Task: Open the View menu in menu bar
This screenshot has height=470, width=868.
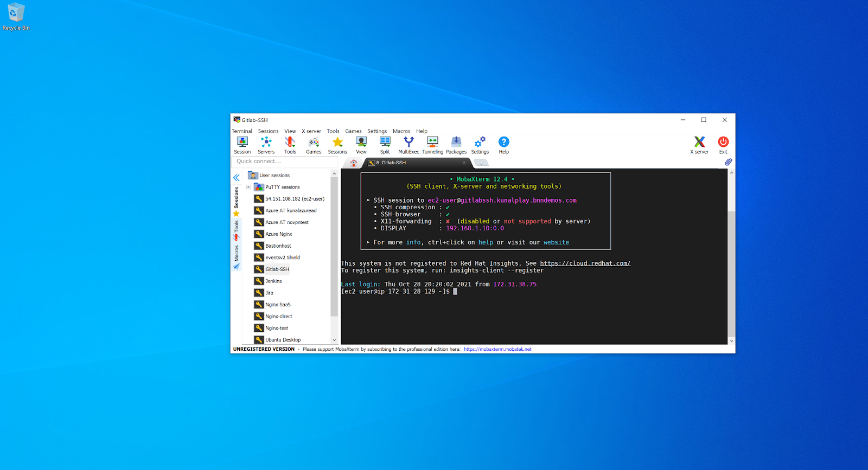Action: point(290,131)
